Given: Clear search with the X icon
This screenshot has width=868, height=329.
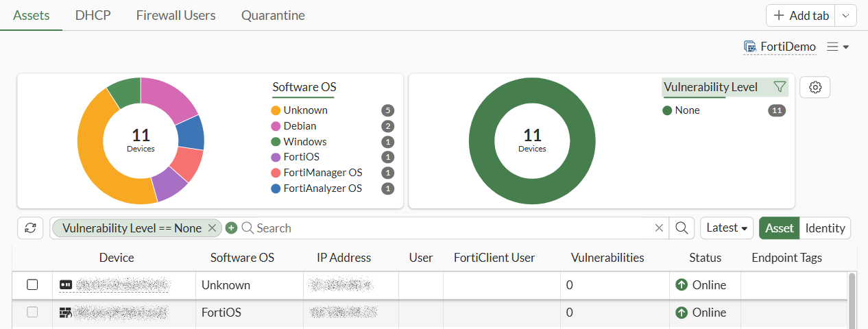Looking at the screenshot, I should [659, 228].
